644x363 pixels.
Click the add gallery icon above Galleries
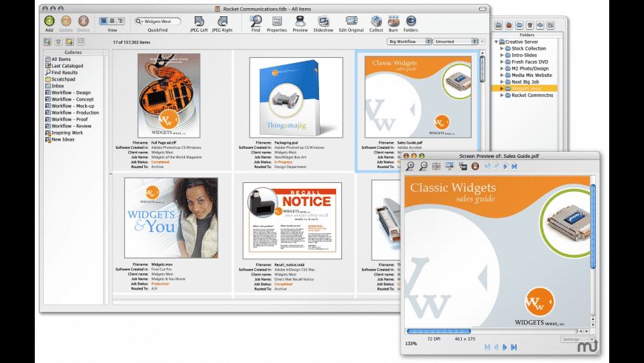[x=47, y=41]
